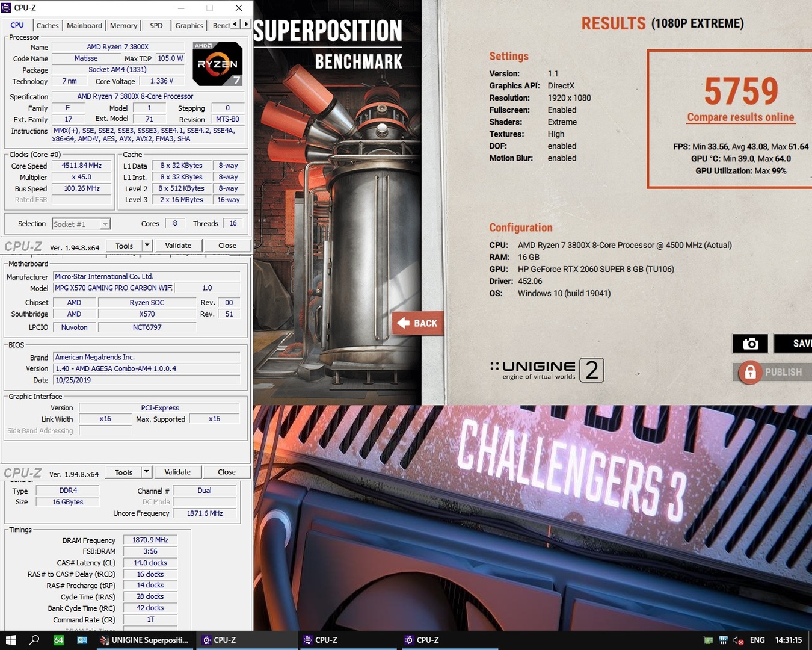
Task: Click the motherboard Model MPG X570 GAMING PRO CARBON
Action: click(113, 288)
